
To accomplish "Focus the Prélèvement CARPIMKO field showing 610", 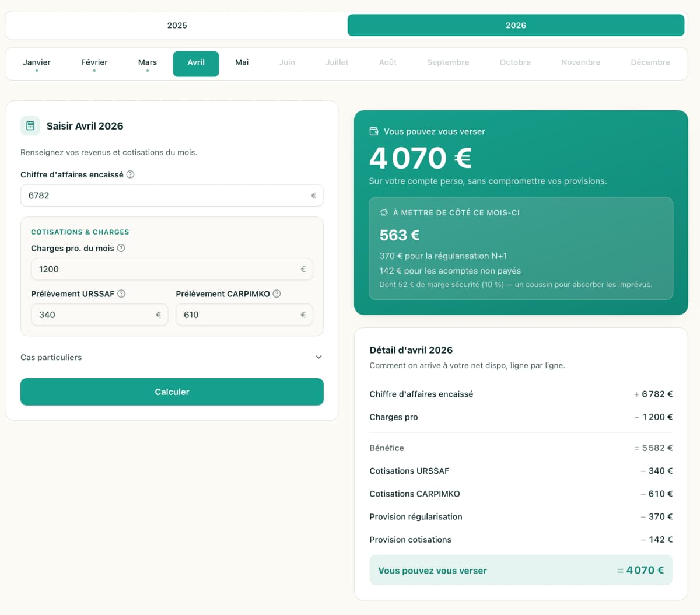I will tap(244, 315).
